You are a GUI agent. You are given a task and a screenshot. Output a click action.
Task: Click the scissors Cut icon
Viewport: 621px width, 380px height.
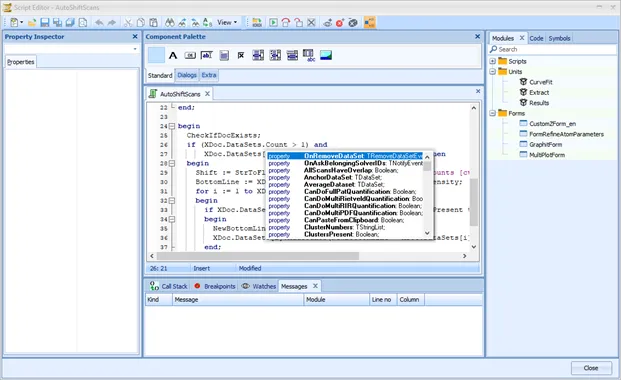click(x=128, y=23)
